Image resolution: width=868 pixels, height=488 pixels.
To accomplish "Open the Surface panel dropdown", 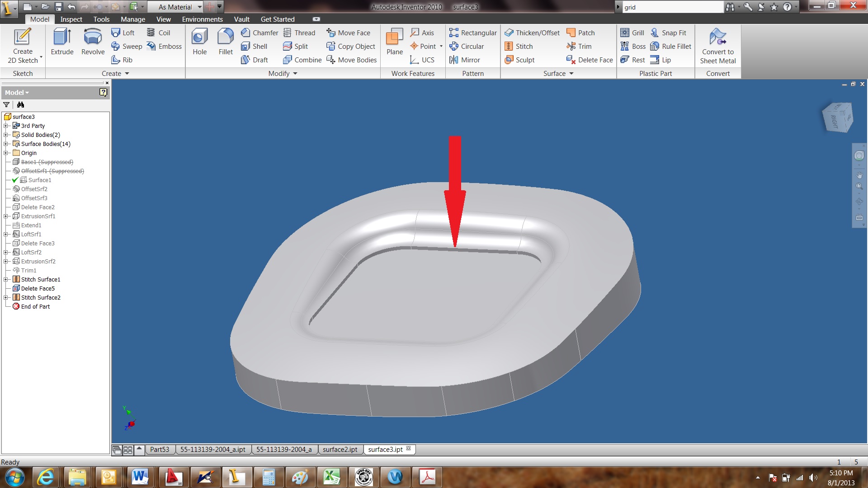I will coord(558,73).
